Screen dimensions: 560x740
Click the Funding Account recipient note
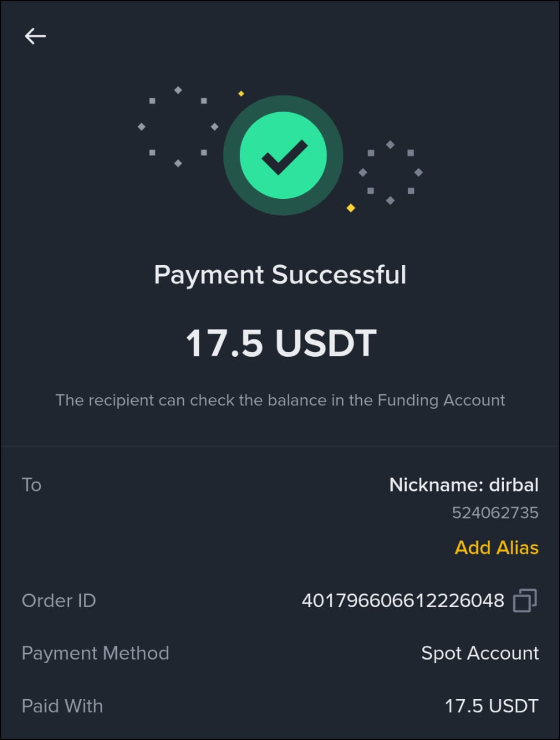click(280, 400)
